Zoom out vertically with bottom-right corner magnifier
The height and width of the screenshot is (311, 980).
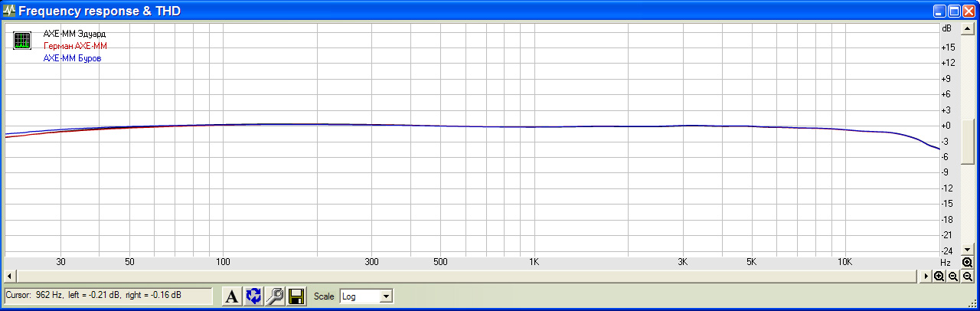(x=968, y=276)
